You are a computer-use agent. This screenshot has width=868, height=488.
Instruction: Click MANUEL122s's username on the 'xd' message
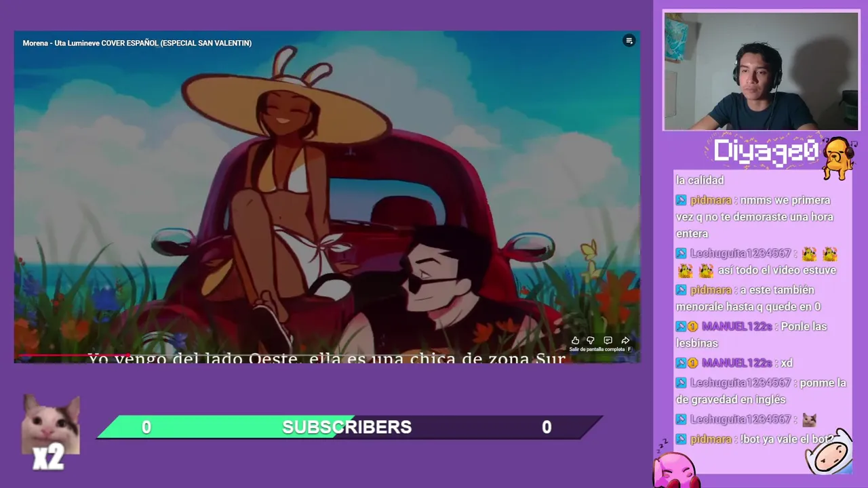pos(736,363)
